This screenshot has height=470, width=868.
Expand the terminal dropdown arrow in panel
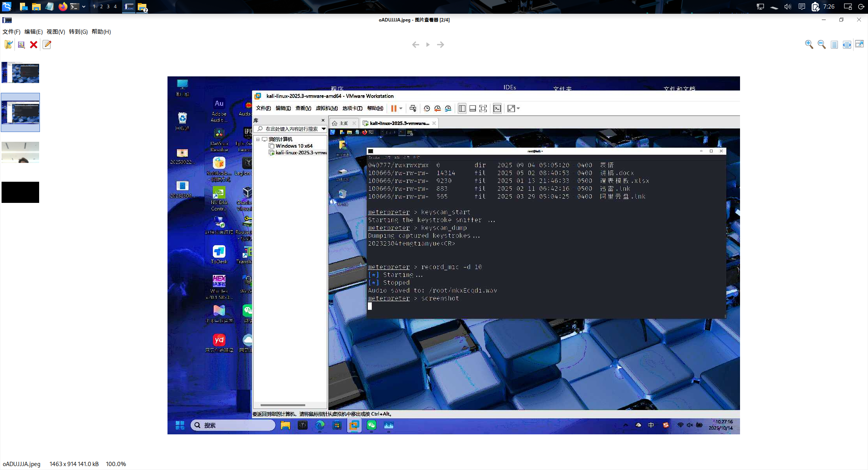pyautogui.click(x=84, y=7)
